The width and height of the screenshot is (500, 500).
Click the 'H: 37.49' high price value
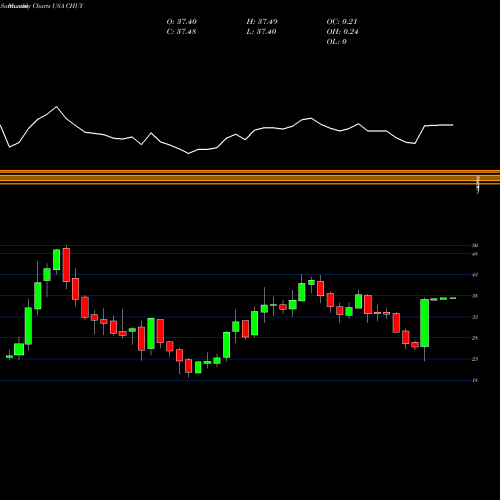coord(262,22)
